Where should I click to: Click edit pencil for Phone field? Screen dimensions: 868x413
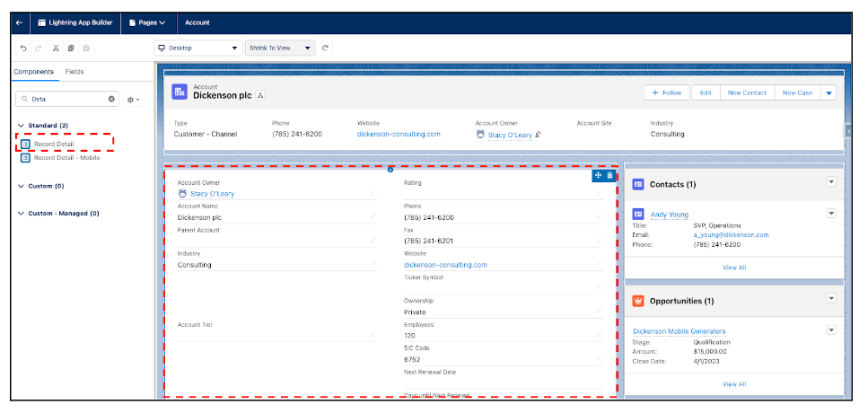pos(599,216)
